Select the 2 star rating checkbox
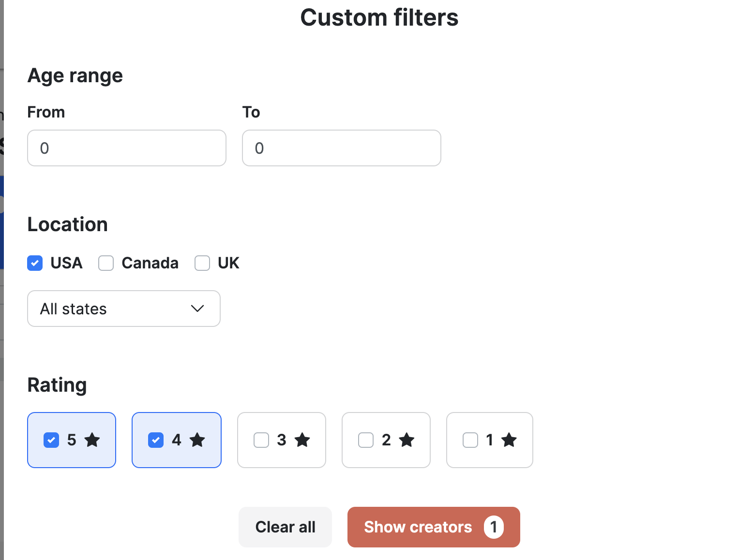Screen dimensions: 753x560 click(x=366, y=440)
